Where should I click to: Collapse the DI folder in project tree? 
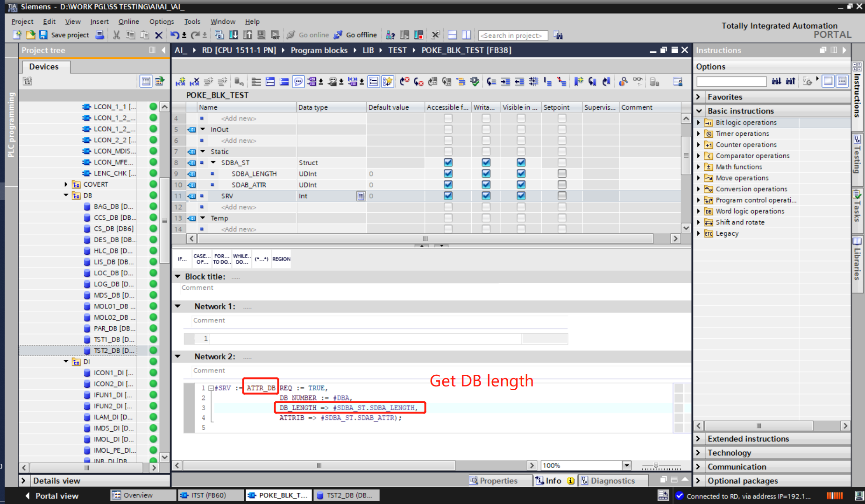pos(66,362)
